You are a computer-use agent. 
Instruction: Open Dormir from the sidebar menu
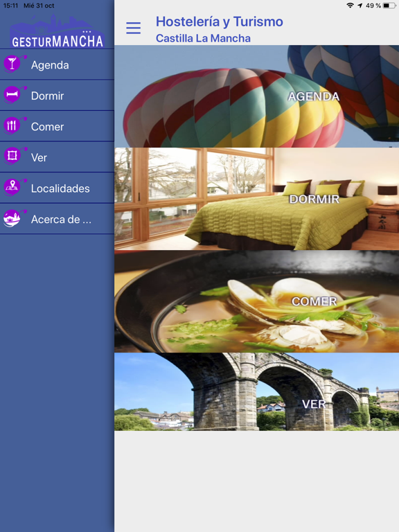click(57, 96)
